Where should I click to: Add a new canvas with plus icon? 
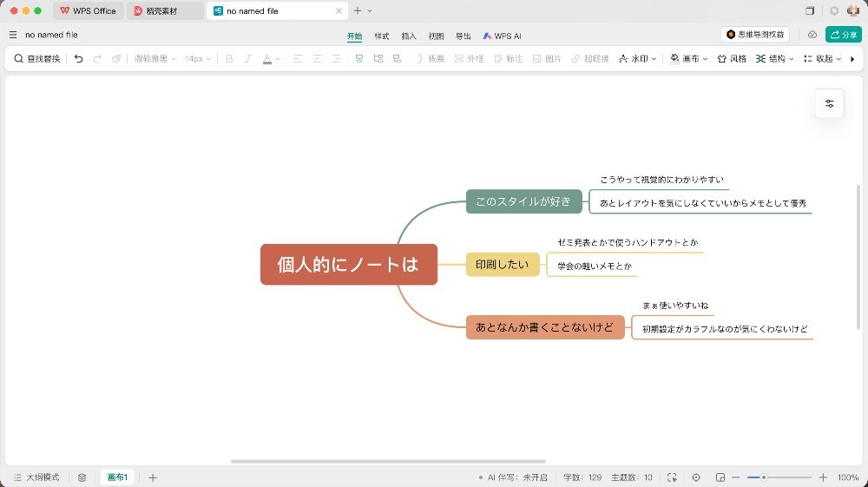(x=153, y=477)
